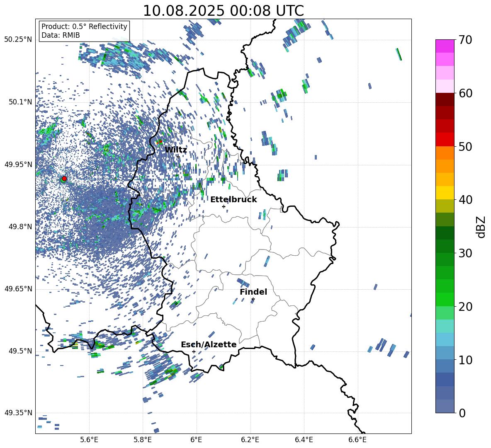
Task: Click the Esch/Alzette location cross marker
Action: click(x=194, y=351)
